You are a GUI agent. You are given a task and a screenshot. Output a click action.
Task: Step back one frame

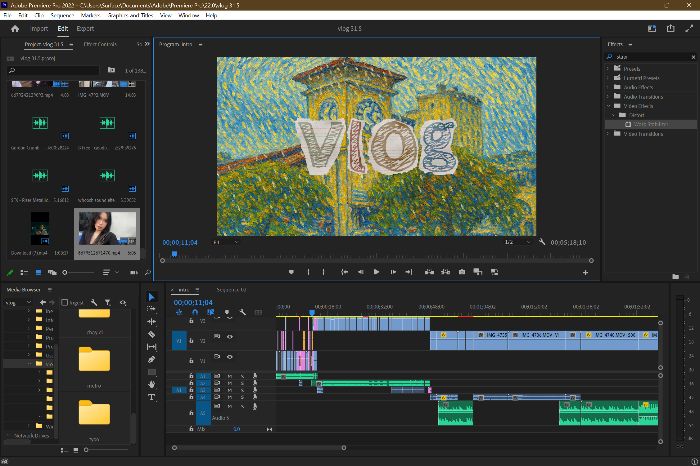pos(360,272)
